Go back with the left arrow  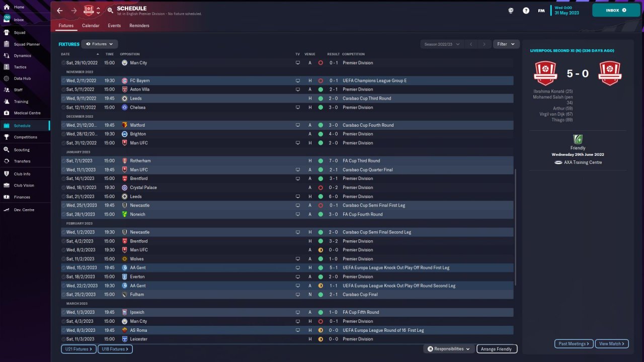coord(60,11)
